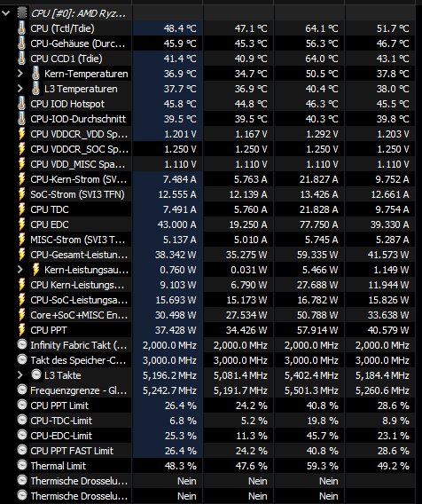Image resolution: width=422 pixels, height=504 pixels.
Task: Click the CPU-Gesamt-Leistung maximum value 59.335 W
Action: (x=317, y=255)
